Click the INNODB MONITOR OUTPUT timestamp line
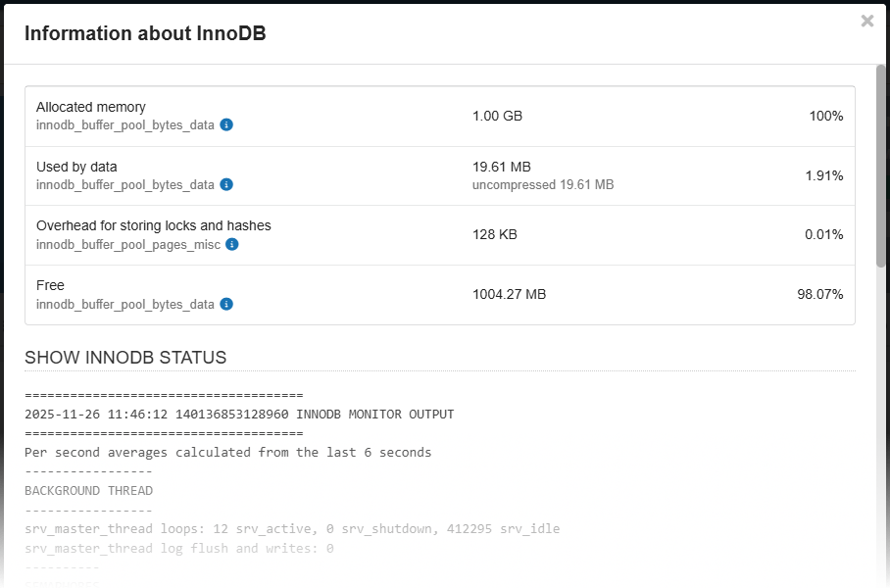The height and width of the screenshot is (588, 890). [x=239, y=415]
